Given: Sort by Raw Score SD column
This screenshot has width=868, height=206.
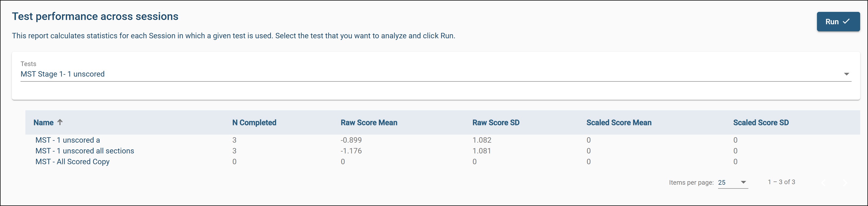Looking at the screenshot, I should [x=496, y=122].
